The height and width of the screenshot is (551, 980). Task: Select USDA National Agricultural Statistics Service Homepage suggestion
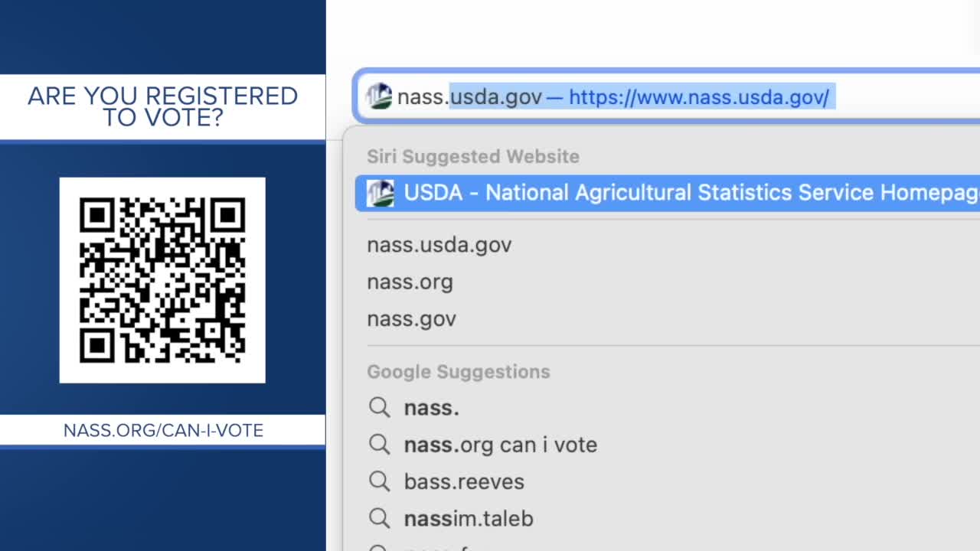point(668,193)
